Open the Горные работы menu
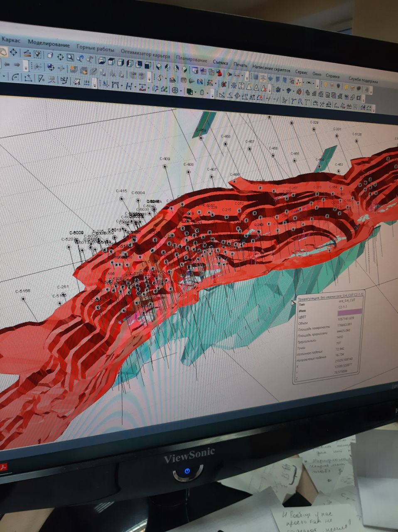Viewport: 398px width, 532px height. click(95, 48)
